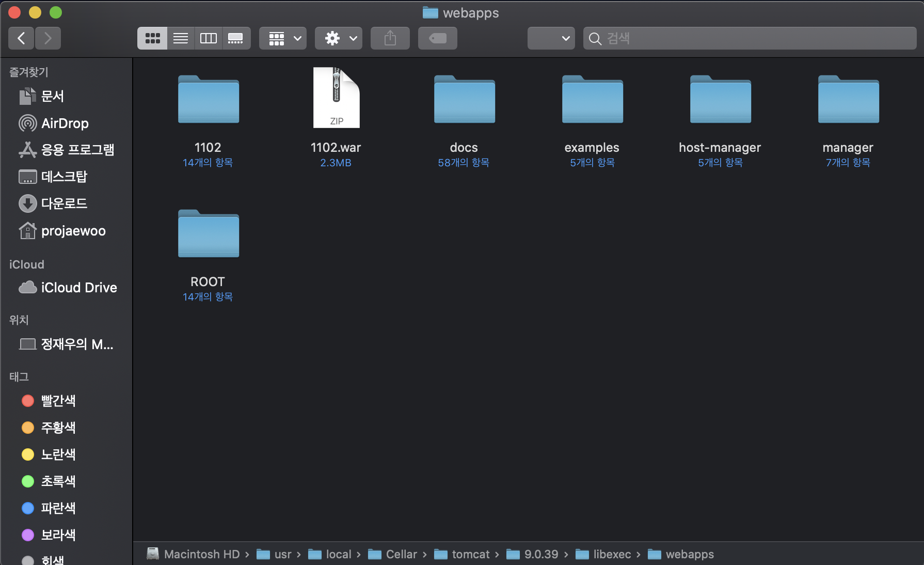Image resolution: width=924 pixels, height=565 pixels.
Task: Click the 58개의 항목 label under docs
Action: coord(464,163)
